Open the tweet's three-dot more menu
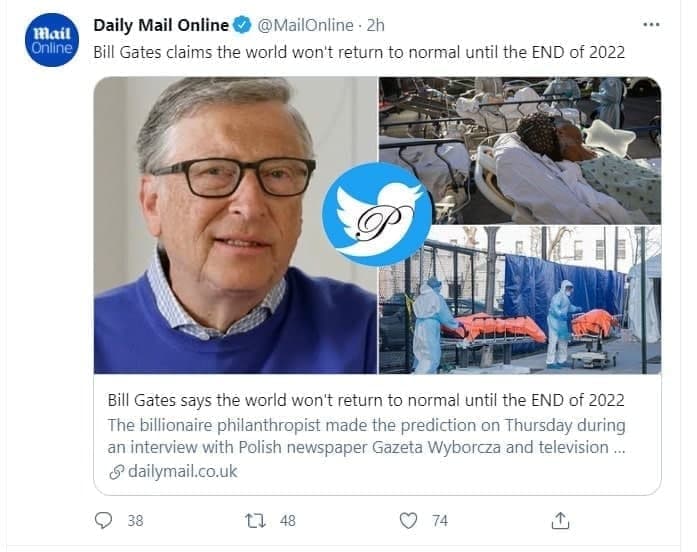The height and width of the screenshot is (552, 697). [x=651, y=24]
